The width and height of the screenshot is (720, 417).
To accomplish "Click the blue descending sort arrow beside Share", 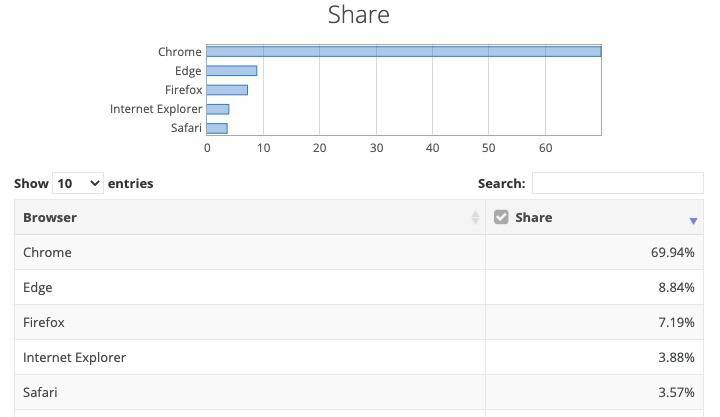I will [693, 221].
